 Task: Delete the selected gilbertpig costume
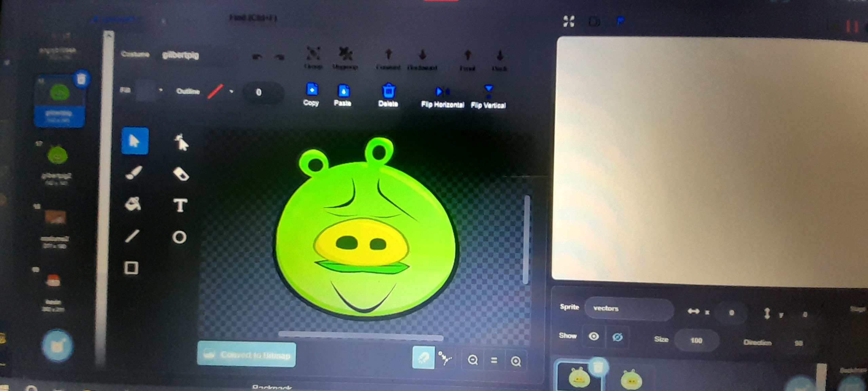coord(81,79)
